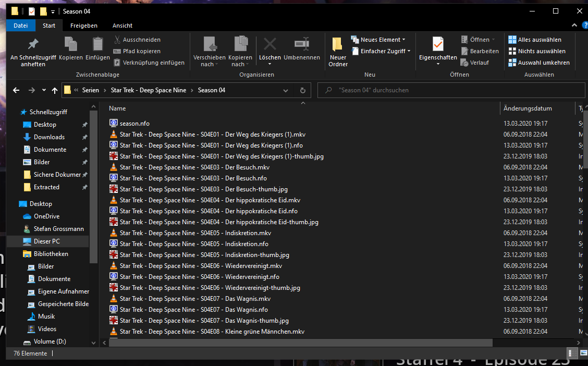Switch to the Start ribbon tab

[x=49, y=26]
